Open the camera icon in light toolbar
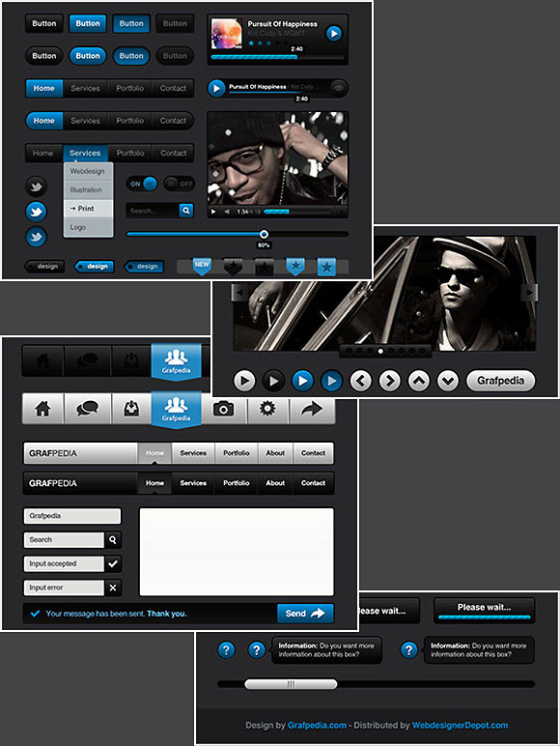Screen dimensions: 560x746 223,409
